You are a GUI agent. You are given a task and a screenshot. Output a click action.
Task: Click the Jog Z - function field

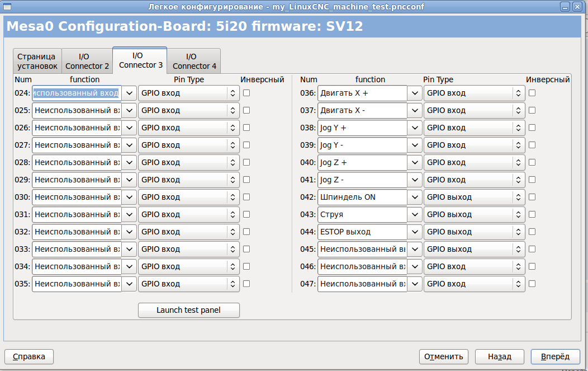[x=362, y=180]
